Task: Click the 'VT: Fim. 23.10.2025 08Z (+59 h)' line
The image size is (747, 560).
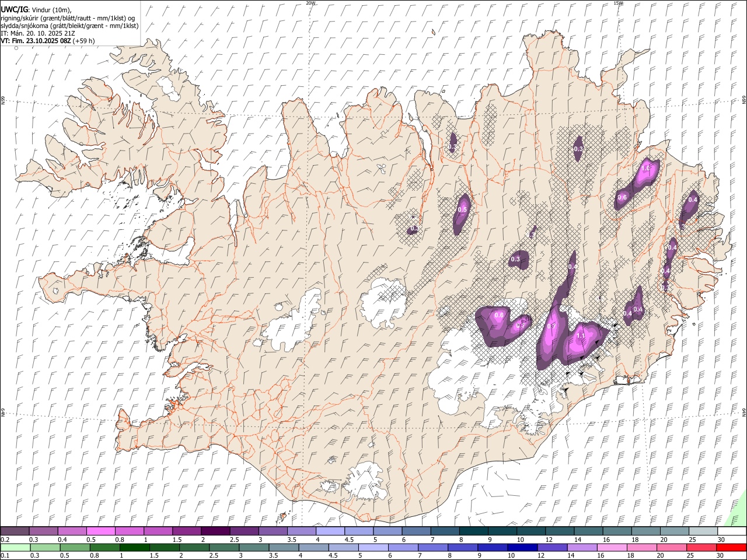Action: coord(48,41)
